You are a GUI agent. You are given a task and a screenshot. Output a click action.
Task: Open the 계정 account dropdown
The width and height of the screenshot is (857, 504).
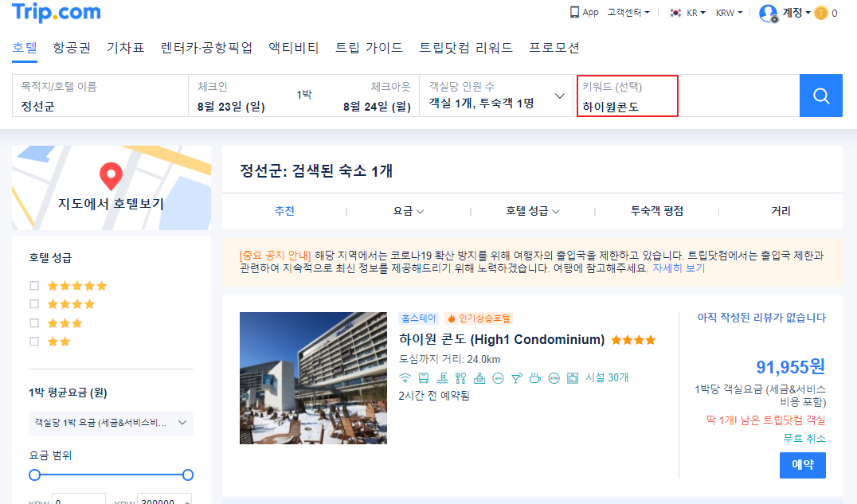pyautogui.click(x=796, y=13)
